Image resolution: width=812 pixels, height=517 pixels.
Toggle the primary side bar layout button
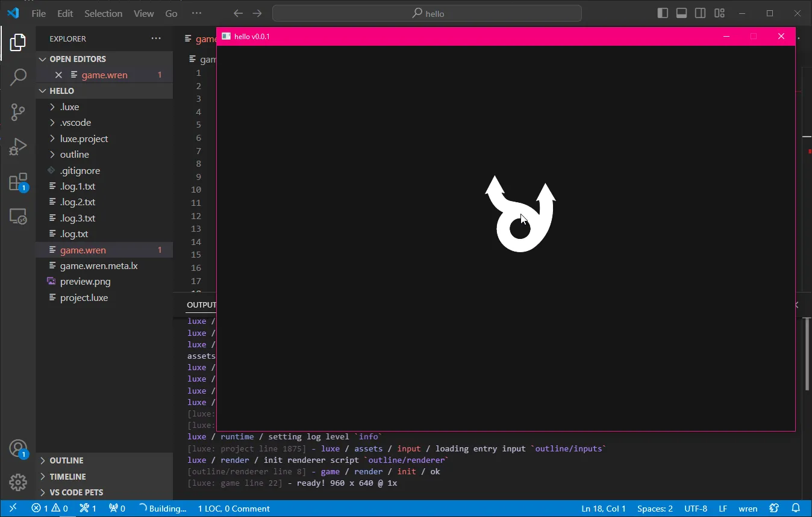pos(663,13)
